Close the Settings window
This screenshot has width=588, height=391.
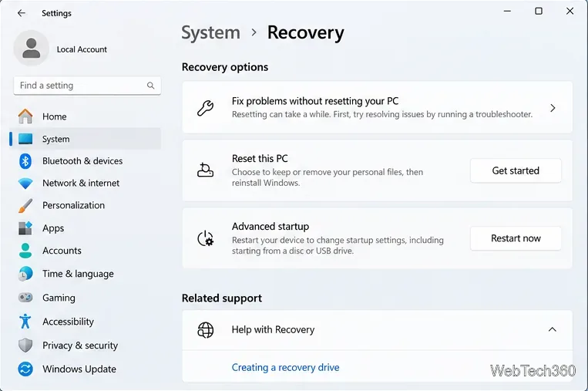570,12
